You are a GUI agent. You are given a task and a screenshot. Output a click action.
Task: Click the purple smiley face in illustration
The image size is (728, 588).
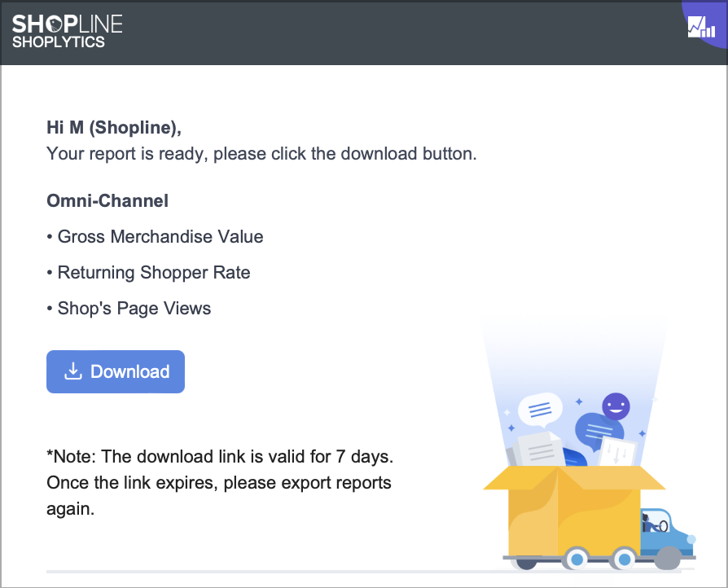tap(616, 406)
